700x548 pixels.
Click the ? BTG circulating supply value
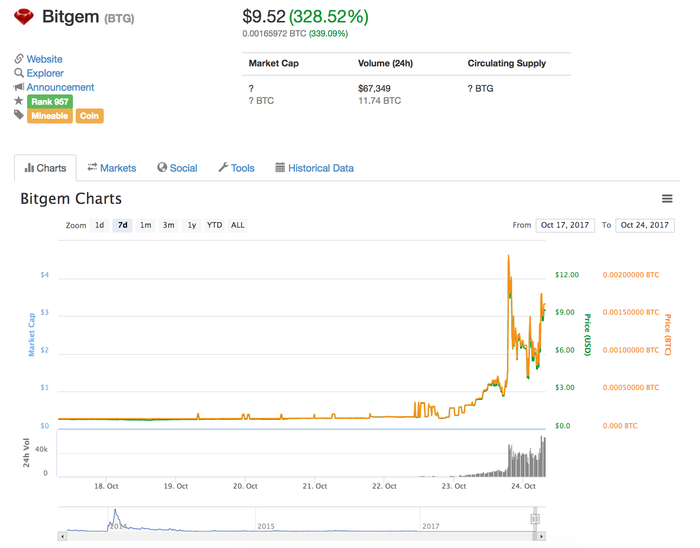(480, 88)
